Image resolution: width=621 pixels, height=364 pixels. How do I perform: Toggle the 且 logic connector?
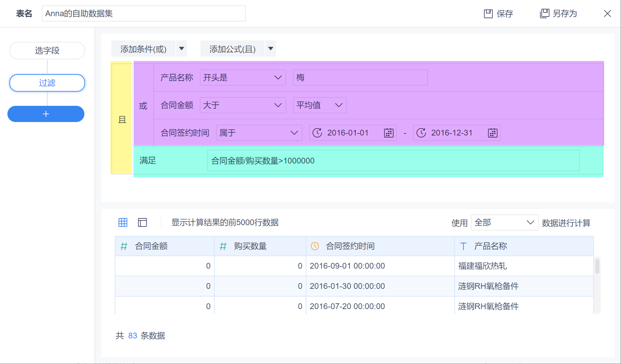(x=122, y=119)
